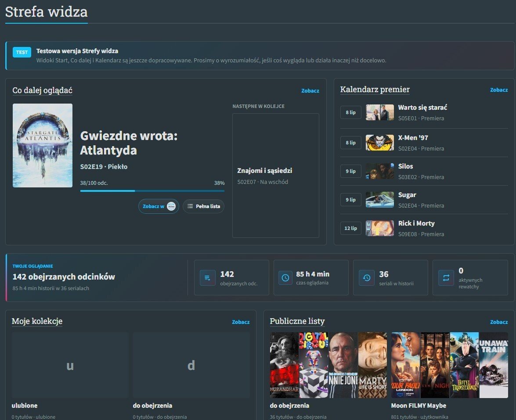The width and height of the screenshot is (516, 420).
Task: Click the Runaway Train poster
Action: (494, 365)
